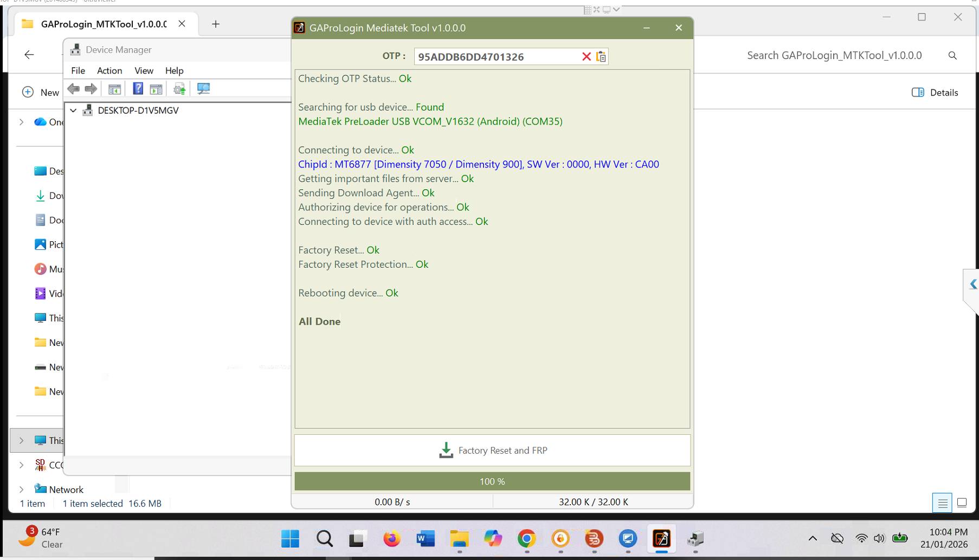Viewport: 979px width, 560px height.
Task: Go back in File Explorer
Action: pyautogui.click(x=29, y=54)
